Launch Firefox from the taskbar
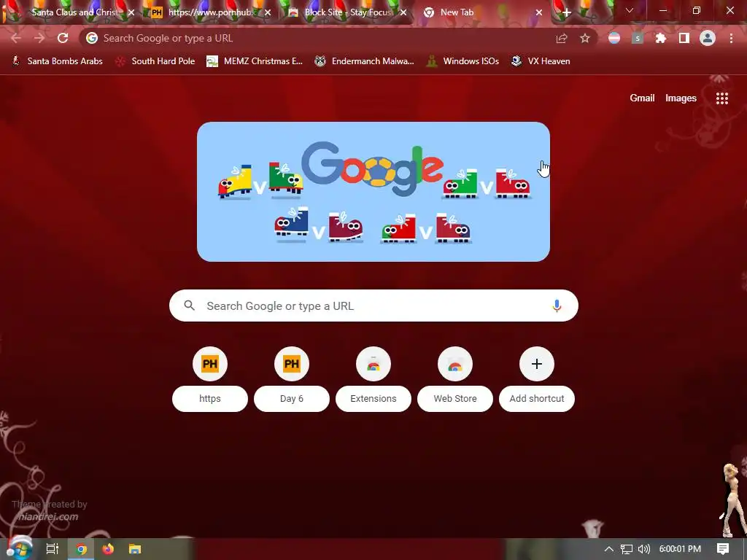The height and width of the screenshot is (560, 747). (x=108, y=549)
